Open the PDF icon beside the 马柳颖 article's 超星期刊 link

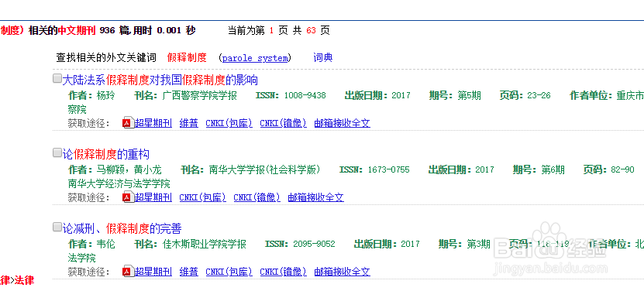pos(129,197)
